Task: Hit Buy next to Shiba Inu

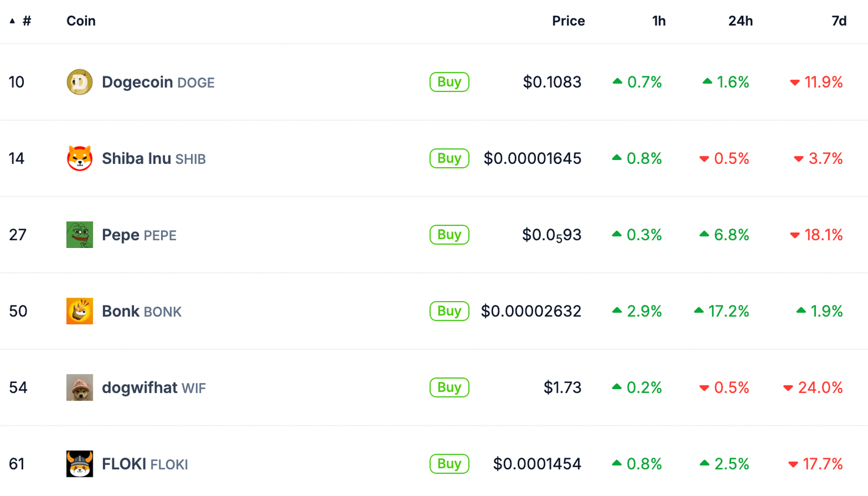Action: click(x=449, y=158)
